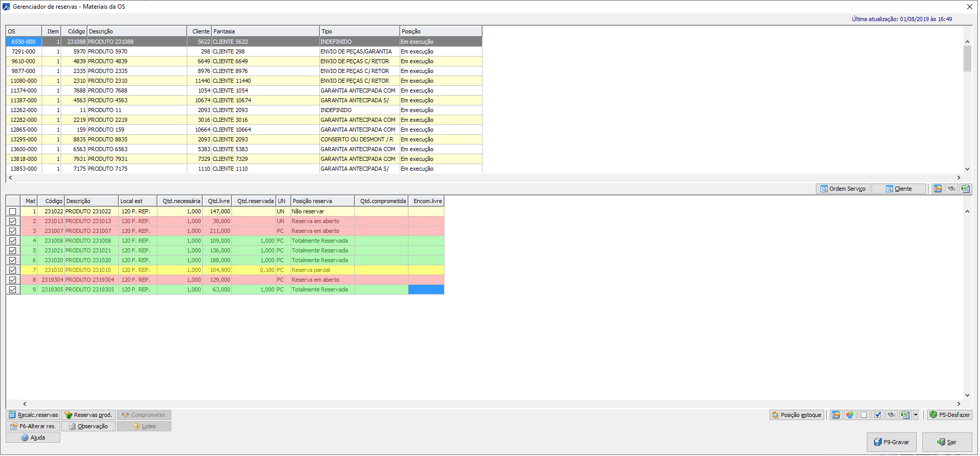Click Recalc.reservas calculator button
Screen dimensions: 980x456
(x=33, y=415)
